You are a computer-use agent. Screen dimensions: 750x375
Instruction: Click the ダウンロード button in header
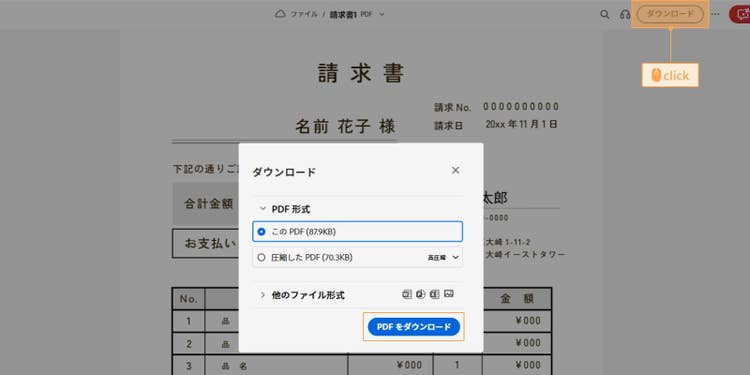(x=670, y=14)
